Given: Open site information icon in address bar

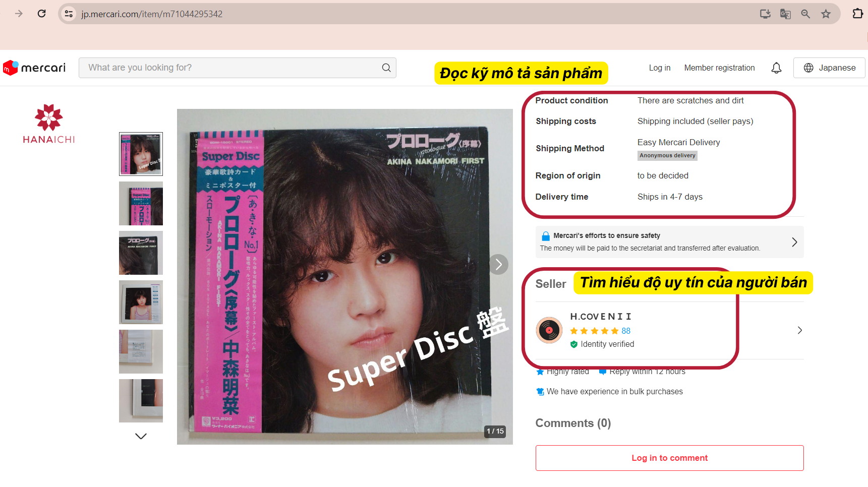Looking at the screenshot, I should [69, 14].
